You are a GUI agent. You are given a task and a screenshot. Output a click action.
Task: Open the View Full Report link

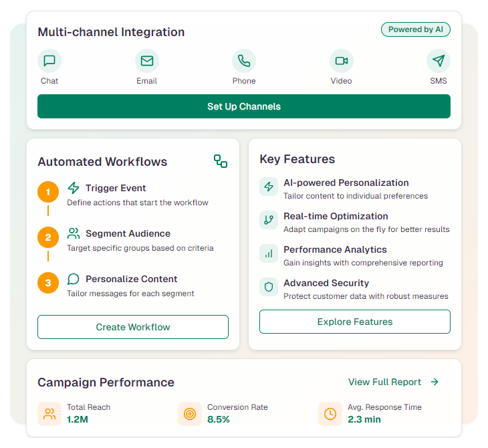coord(394,382)
